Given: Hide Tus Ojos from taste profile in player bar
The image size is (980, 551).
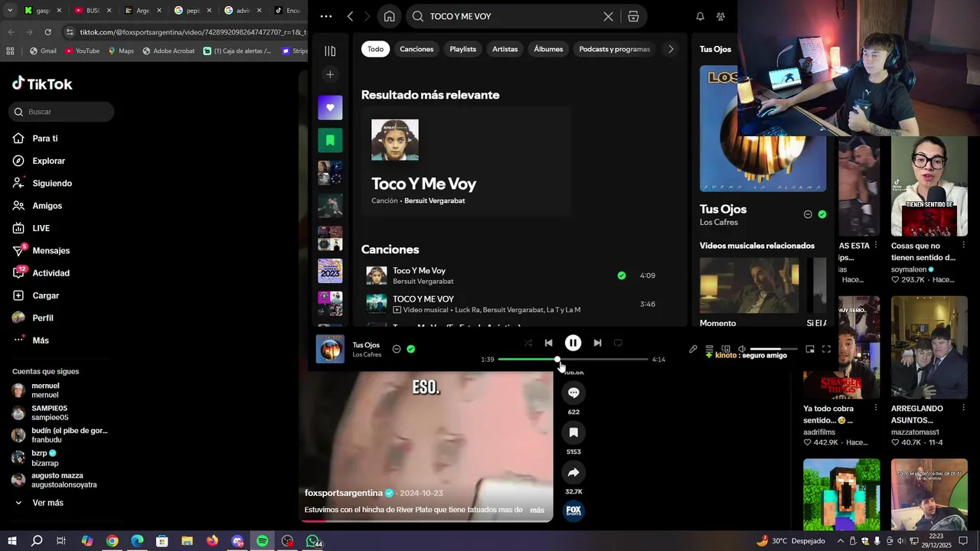Looking at the screenshot, I should pos(396,349).
